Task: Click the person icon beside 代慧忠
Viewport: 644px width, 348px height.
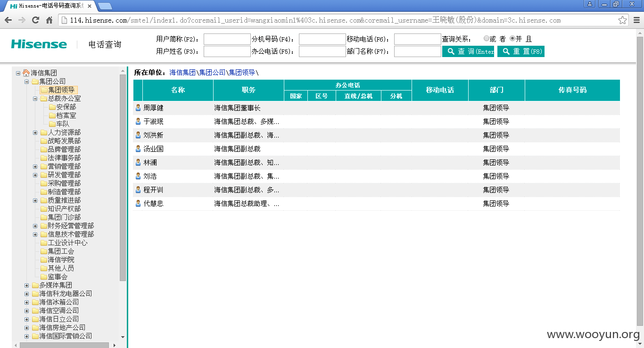Action: pyautogui.click(x=138, y=204)
